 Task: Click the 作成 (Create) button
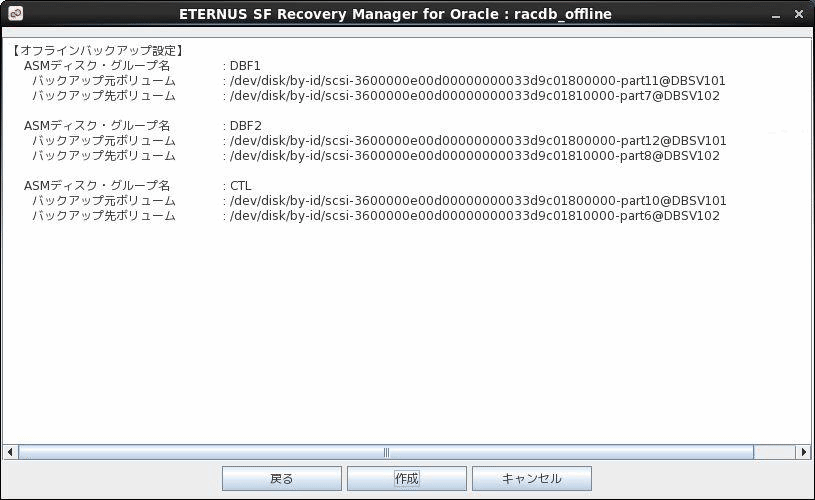(x=406, y=478)
